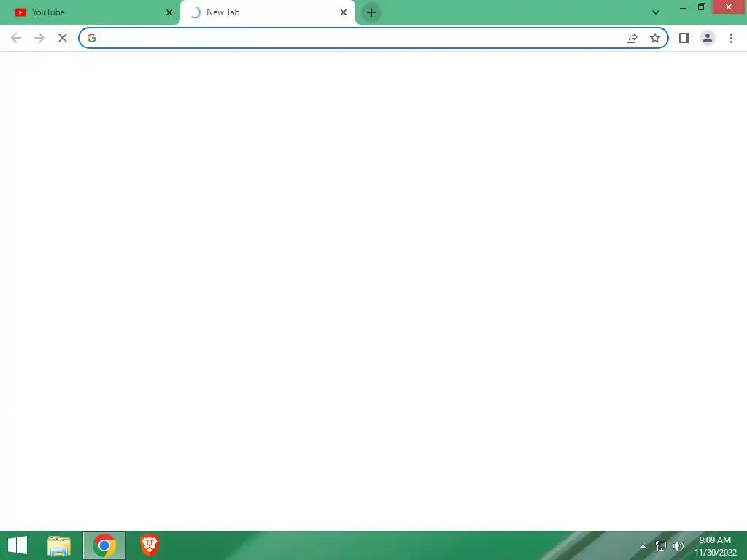Click the Chrome taskbar icon

click(x=104, y=545)
